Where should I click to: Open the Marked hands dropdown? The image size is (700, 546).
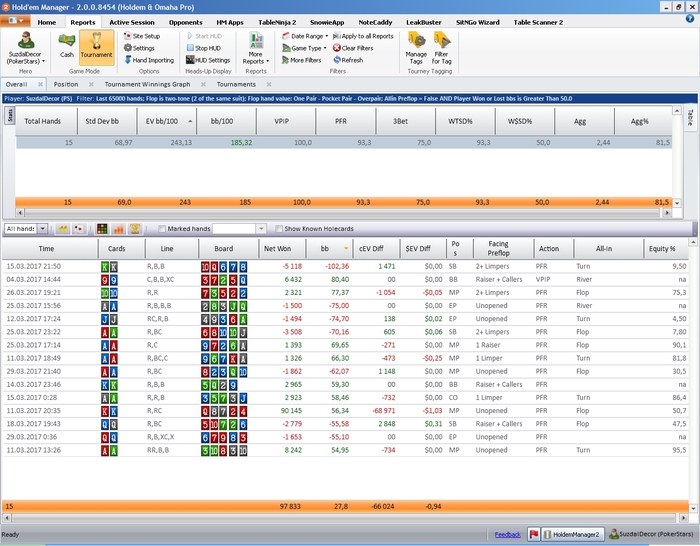(261, 229)
